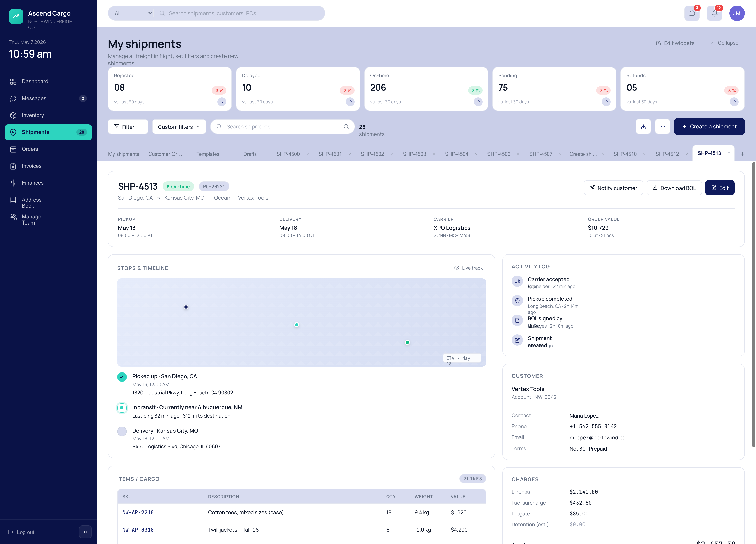
Task: Click Download BOL button
Action: (x=674, y=188)
